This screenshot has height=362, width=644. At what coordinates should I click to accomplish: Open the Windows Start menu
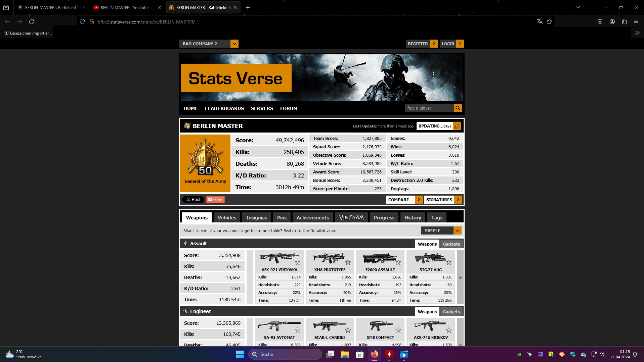pyautogui.click(x=240, y=354)
